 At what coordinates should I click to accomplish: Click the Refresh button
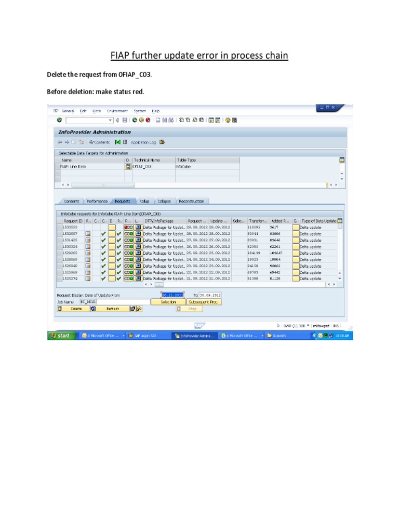[110, 309]
